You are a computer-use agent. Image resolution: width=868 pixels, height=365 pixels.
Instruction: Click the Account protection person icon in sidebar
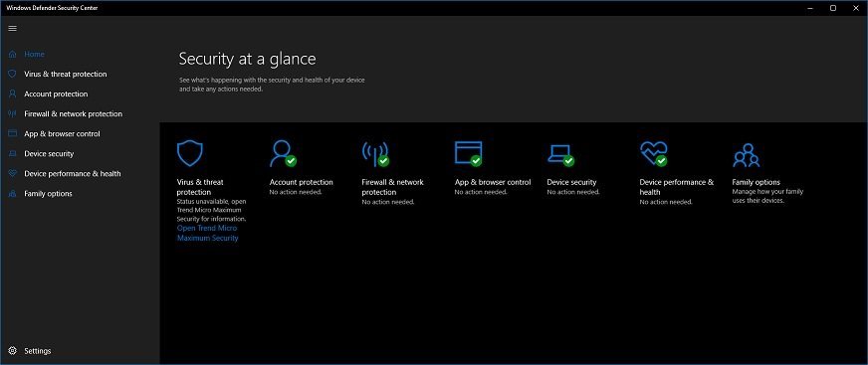pos(13,94)
